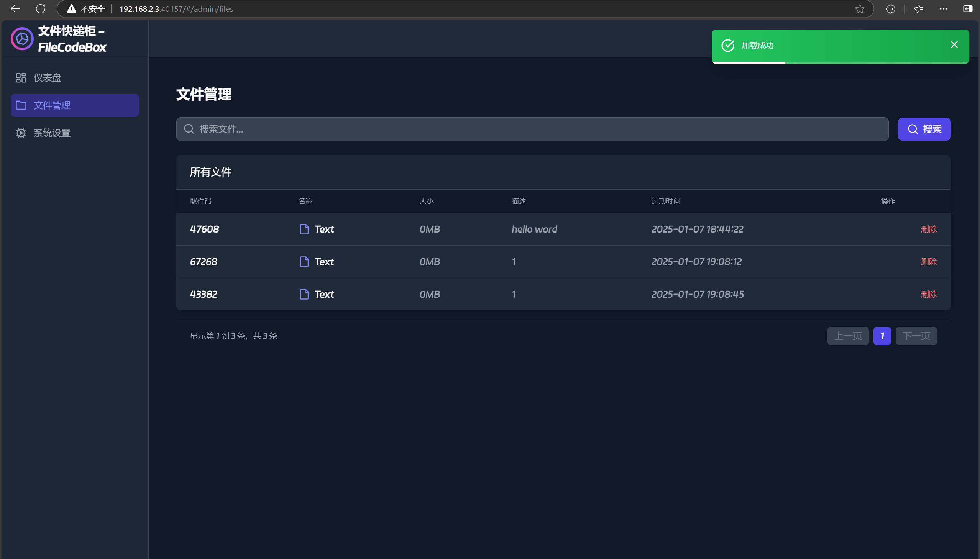Open the dashboard via its grid icon
Screen dimensions: 980x559
coord(21,77)
